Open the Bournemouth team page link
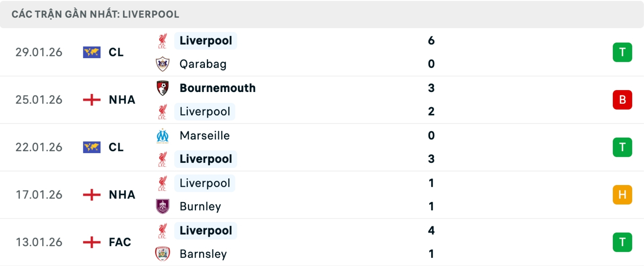644x266 pixels. click(217, 88)
